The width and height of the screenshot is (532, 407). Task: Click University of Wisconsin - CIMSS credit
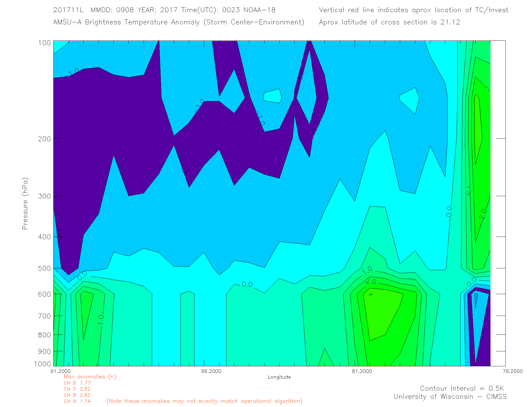[450, 397]
